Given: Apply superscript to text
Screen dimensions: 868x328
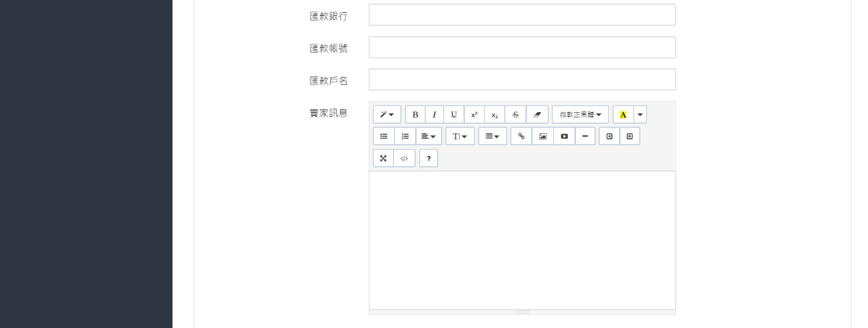Looking at the screenshot, I should (474, 115).
